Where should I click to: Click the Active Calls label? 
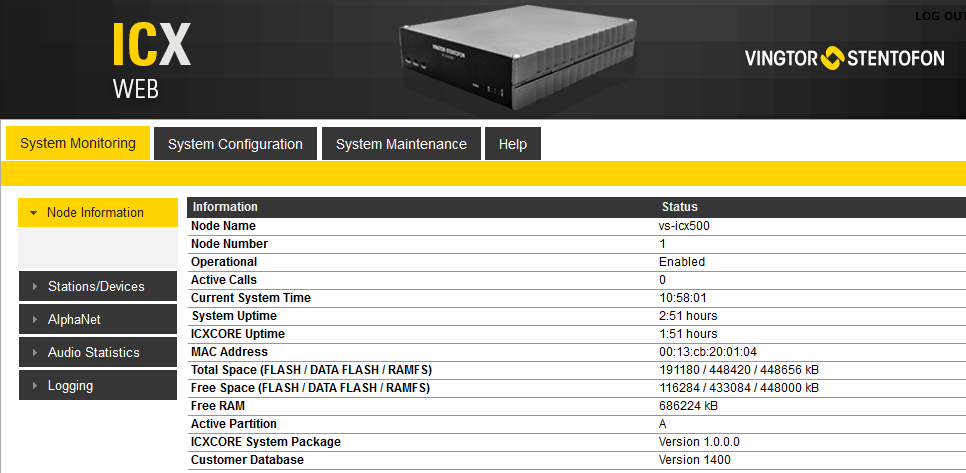click(224, 280)
